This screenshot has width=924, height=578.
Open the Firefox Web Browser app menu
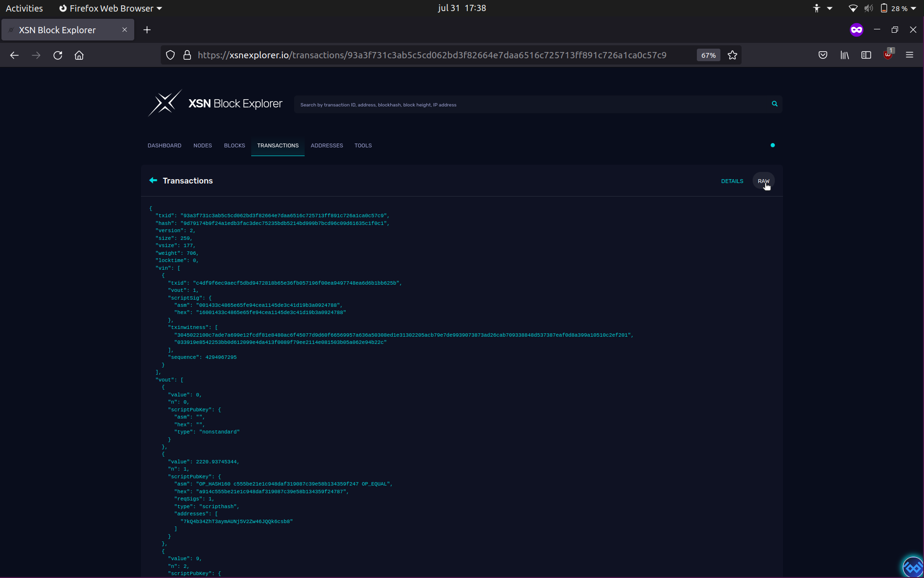(x=110, y=8)
